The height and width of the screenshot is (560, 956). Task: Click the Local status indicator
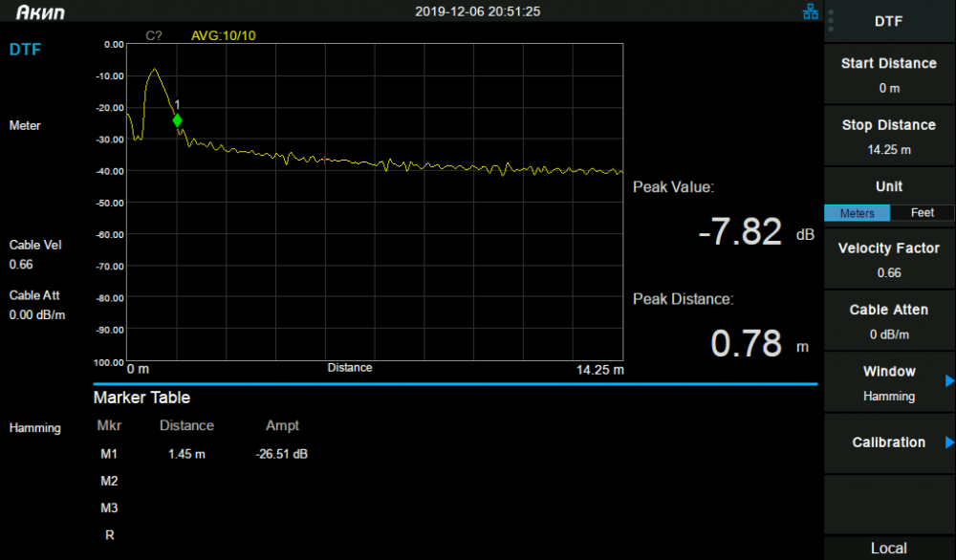tap(888, 548)
